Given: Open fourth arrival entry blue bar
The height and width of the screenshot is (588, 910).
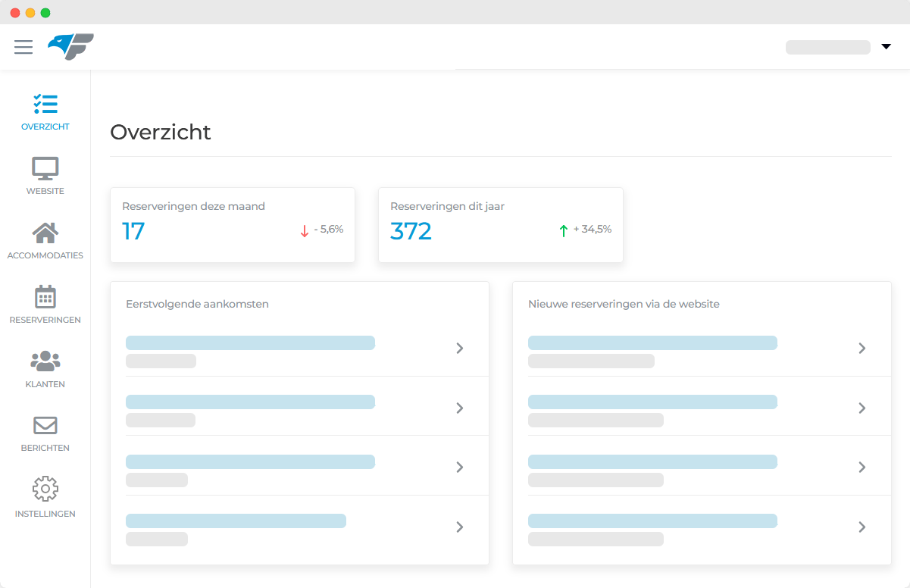Looking at the screenshot, I should tap(236, 521).
